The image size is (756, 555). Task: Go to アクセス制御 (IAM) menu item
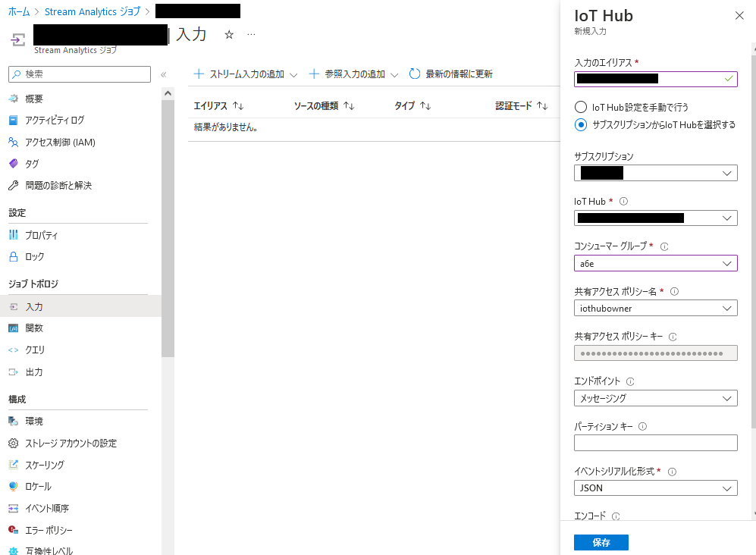(60, 143)
